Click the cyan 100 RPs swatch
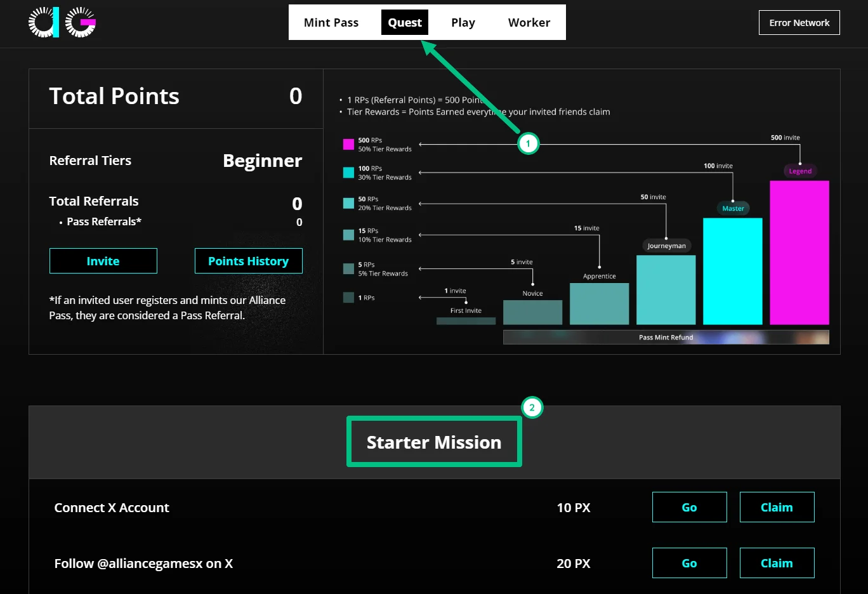 point(348,172)
